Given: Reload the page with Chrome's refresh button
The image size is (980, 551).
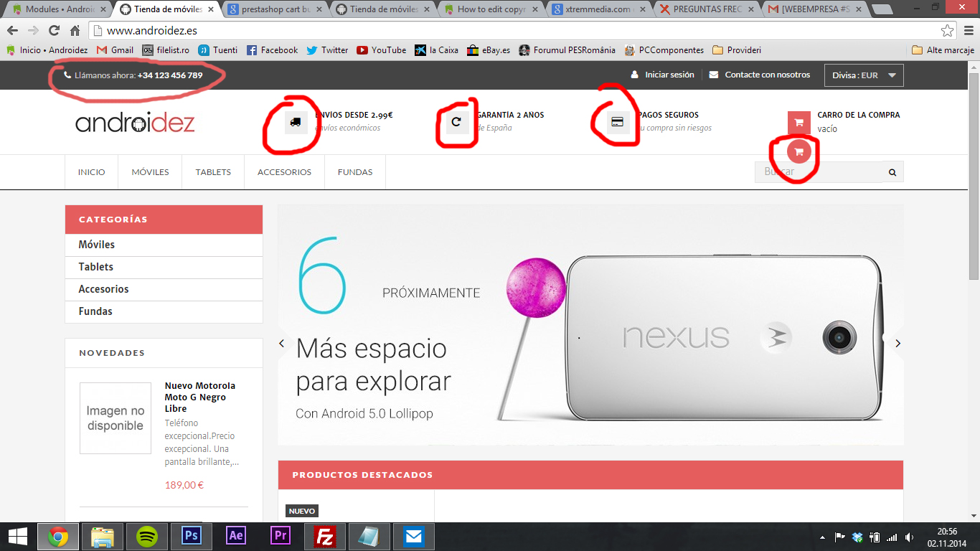Looking at the screenshot, I should tap(54, 31).
